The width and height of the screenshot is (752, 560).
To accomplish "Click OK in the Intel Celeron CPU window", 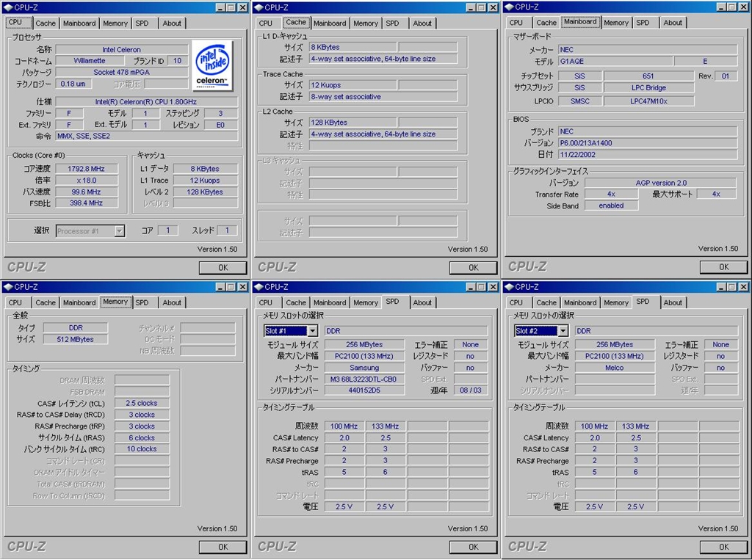I will [x=223, y=268].
